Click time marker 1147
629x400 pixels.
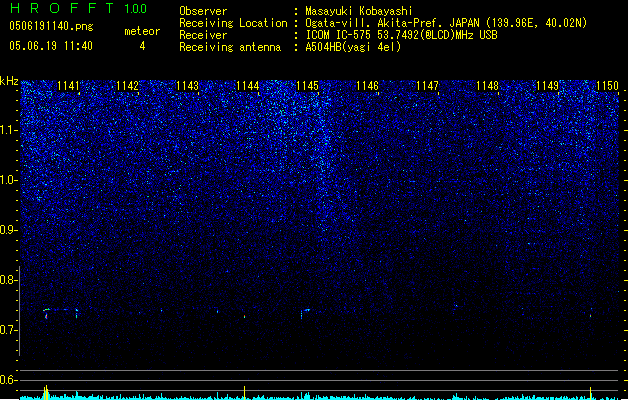coord(427,86)
